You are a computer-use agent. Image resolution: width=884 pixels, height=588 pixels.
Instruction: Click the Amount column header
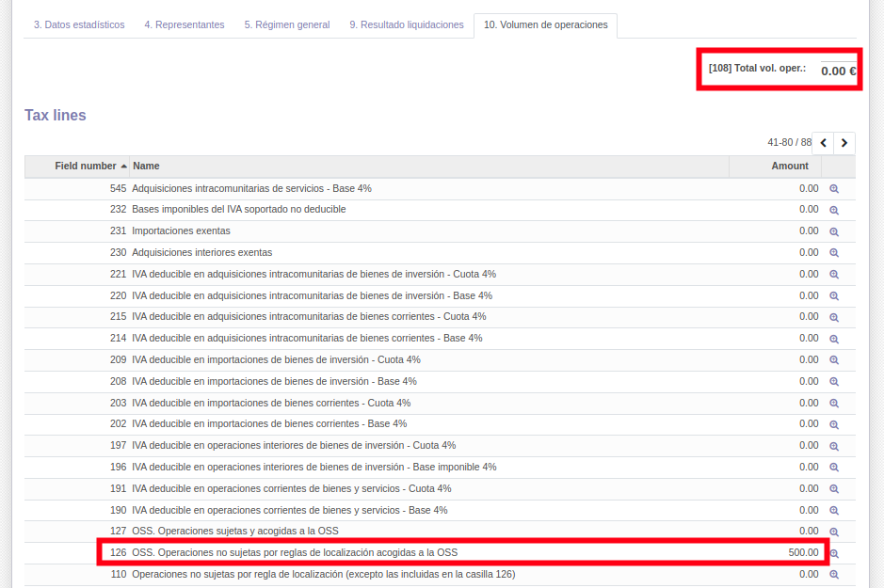(789, 166)
